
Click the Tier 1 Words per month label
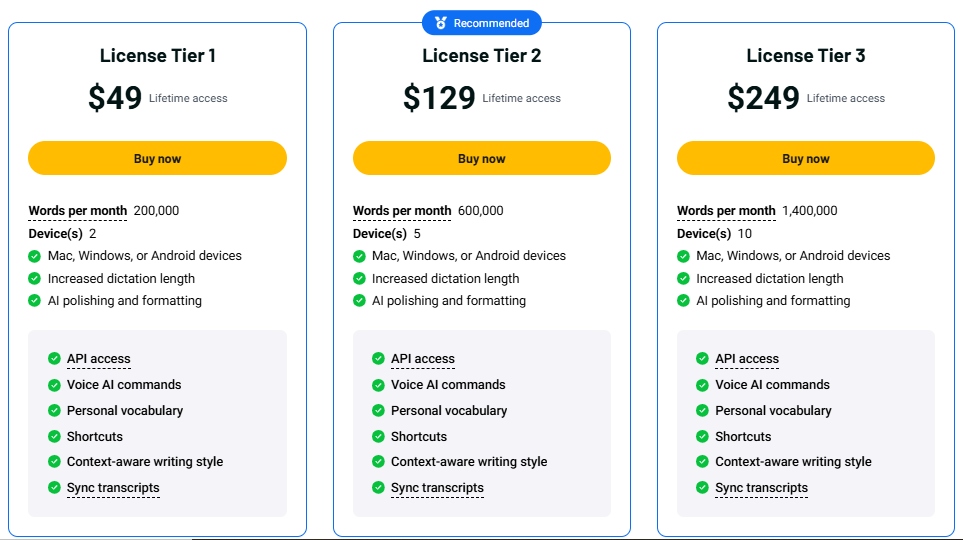pos(78,211)
